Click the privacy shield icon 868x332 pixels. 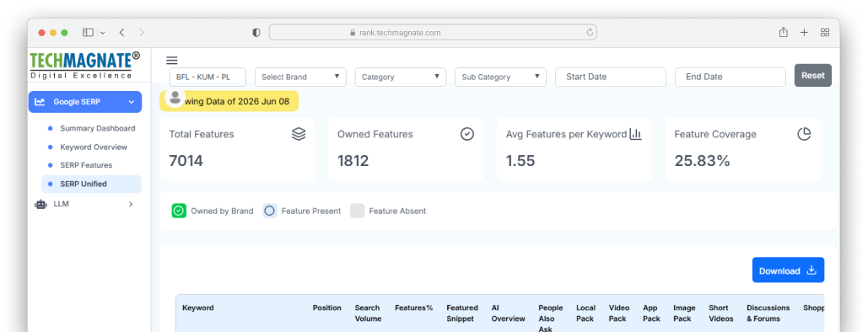coord(256,33)
